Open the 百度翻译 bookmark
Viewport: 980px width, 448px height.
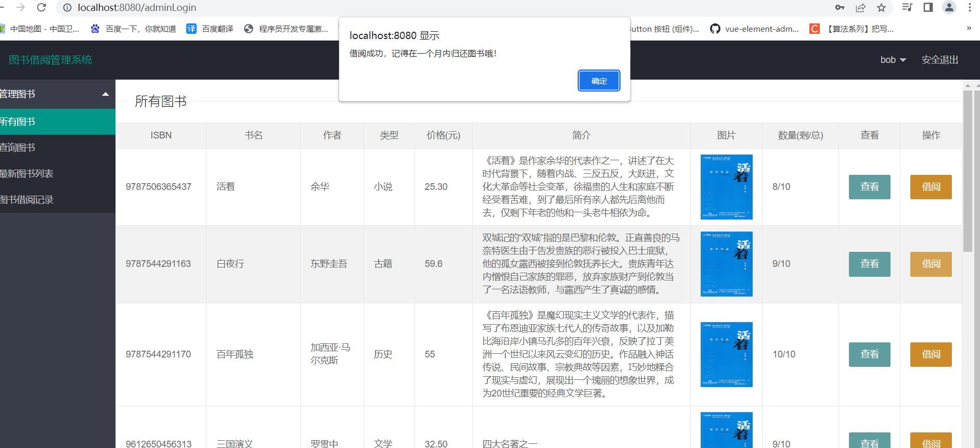click(x=210, y=29)
